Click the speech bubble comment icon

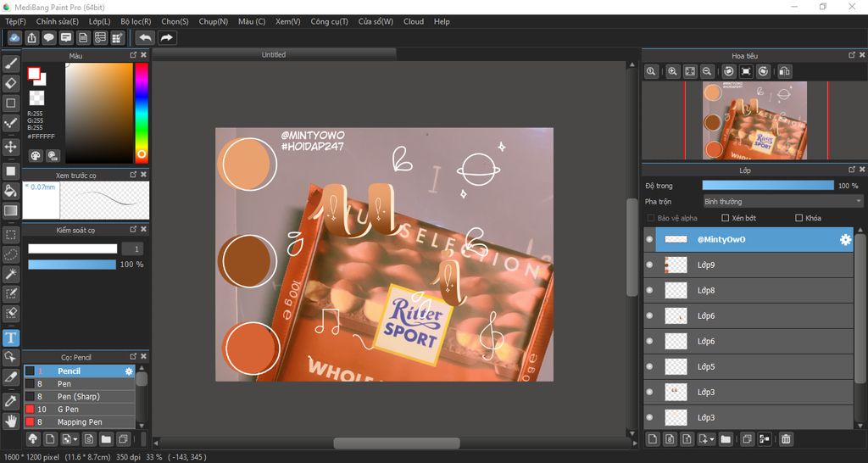click(49, 37)
